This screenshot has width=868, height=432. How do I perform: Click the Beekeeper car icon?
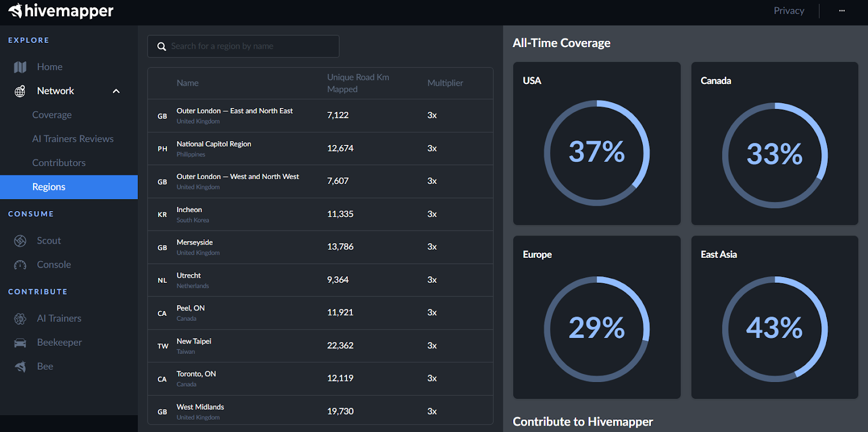click(x=20, y=342)
